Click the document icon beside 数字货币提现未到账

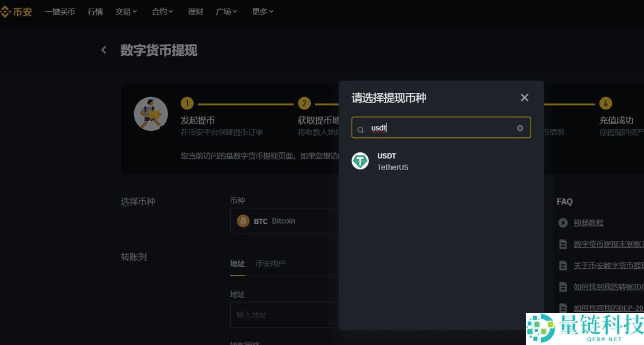[563, 244]
